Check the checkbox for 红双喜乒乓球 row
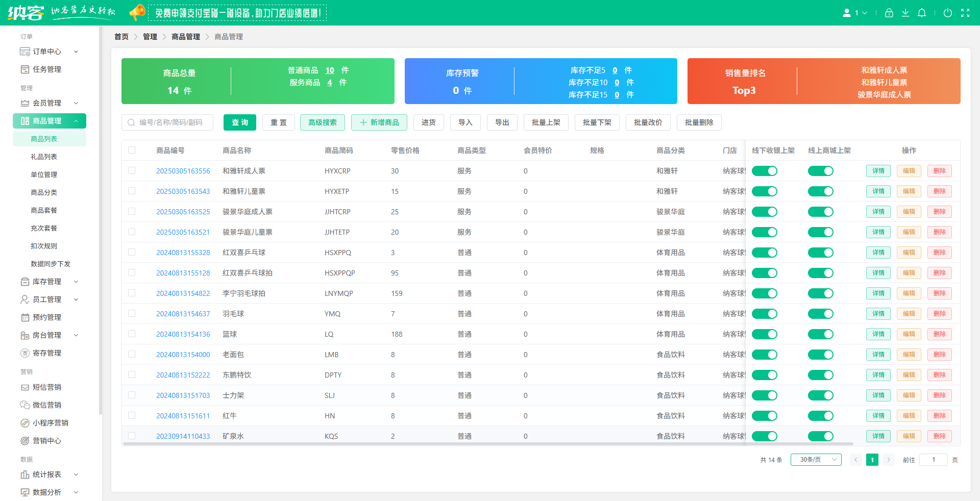Image resolution: width=980 pixels, height=501 pixels. pos(132,252)
